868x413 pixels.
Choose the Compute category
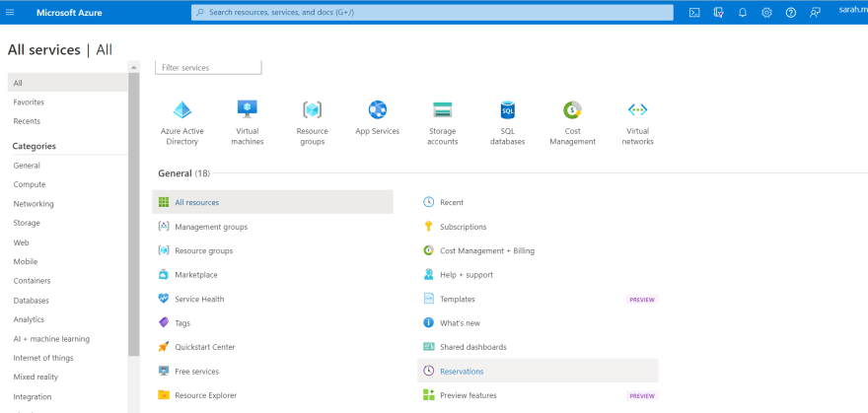click(x=30, y=184)
